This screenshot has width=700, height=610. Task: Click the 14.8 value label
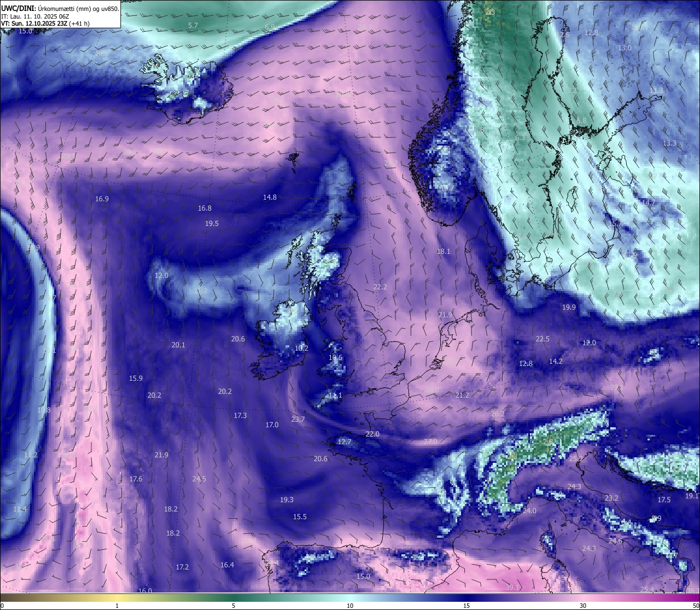(270, 197)
